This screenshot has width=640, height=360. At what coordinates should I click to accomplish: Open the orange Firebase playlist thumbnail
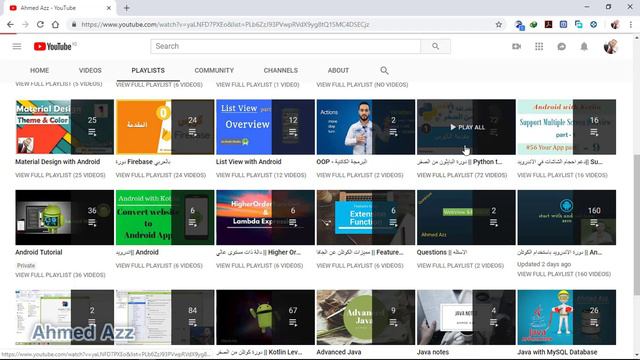tap(165, 127)
